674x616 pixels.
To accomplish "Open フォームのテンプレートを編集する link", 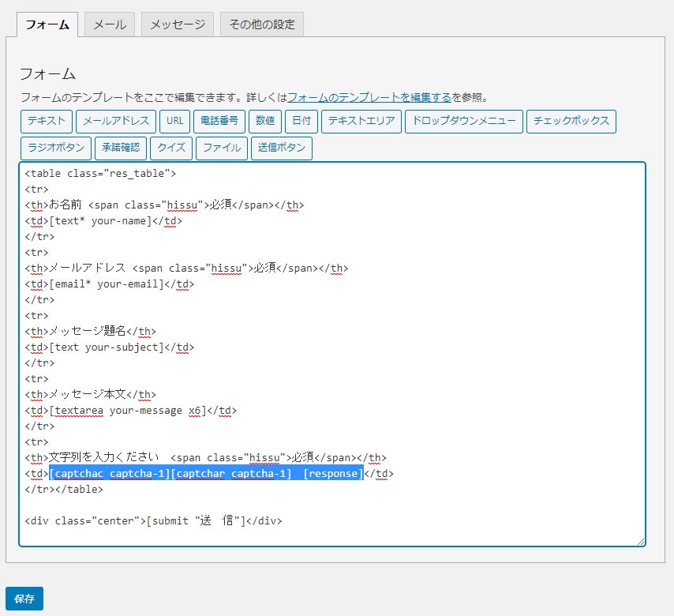I will (369, 98).
